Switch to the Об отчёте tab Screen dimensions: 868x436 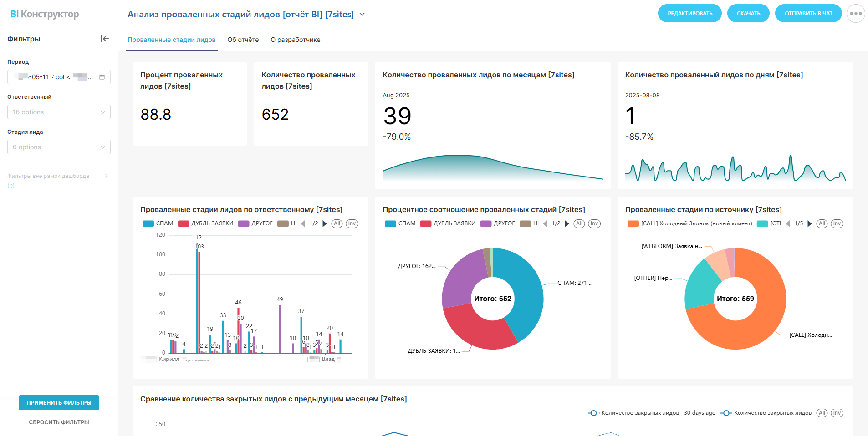tap(243, 40)
